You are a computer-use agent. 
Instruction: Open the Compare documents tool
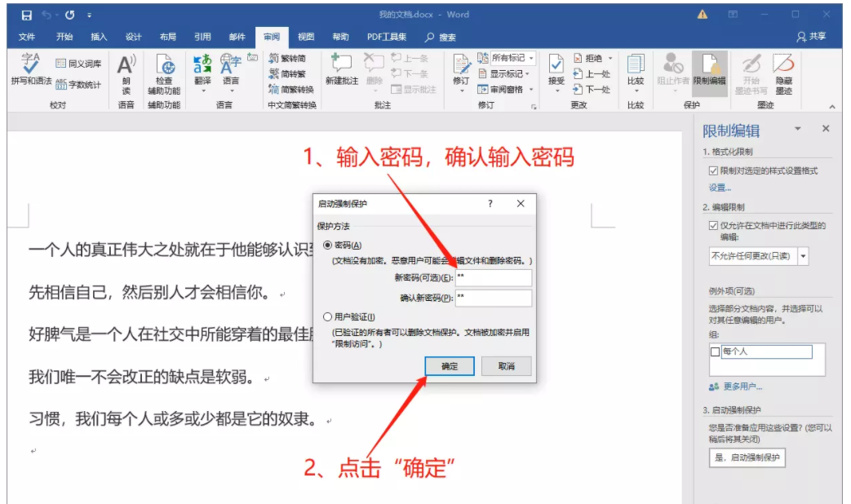pos(636,73)
